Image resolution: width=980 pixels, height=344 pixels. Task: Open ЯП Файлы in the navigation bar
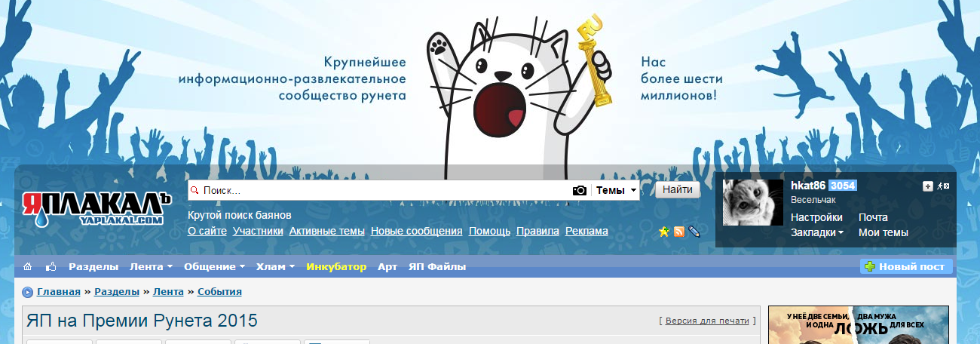coord(437,266)
